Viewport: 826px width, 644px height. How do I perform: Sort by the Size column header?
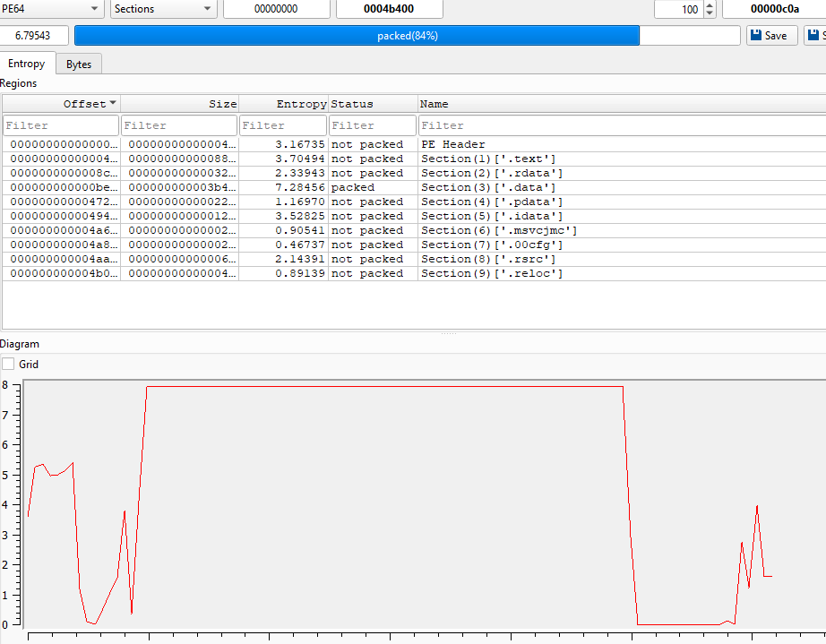click(x=180, y=104)
